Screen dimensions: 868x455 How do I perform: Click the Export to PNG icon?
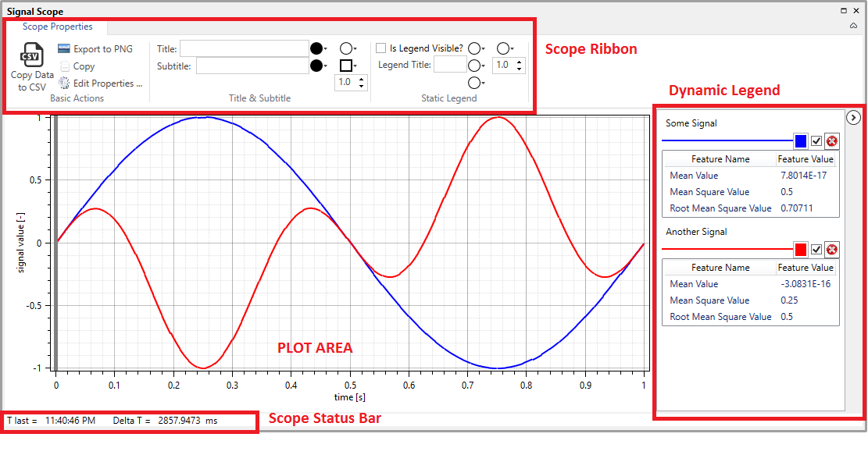64,49
